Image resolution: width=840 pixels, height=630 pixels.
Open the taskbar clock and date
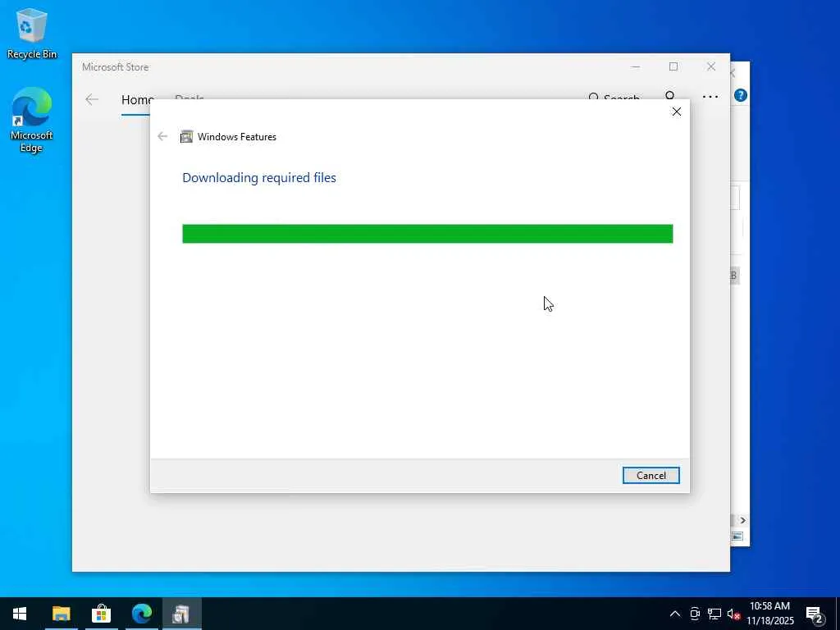point(769,614)
